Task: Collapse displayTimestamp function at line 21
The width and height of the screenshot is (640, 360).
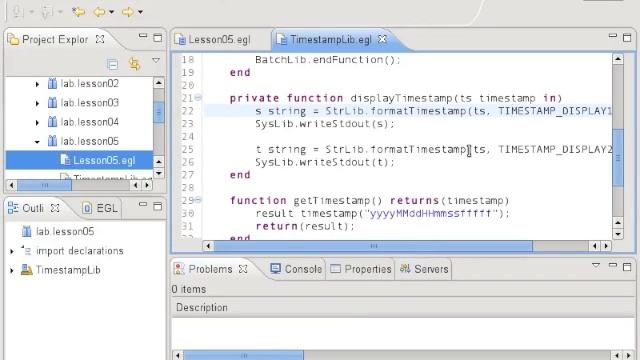Action: (x=198, y=98)
